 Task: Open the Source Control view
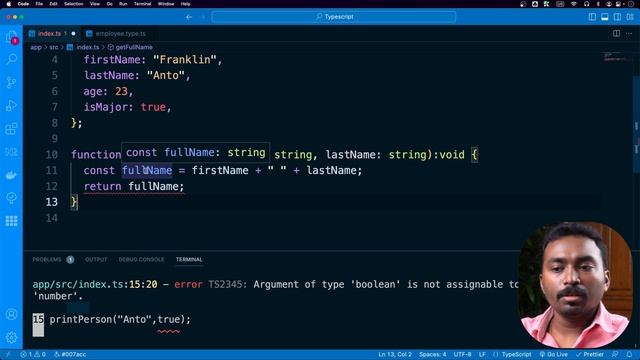click(11, 82)
